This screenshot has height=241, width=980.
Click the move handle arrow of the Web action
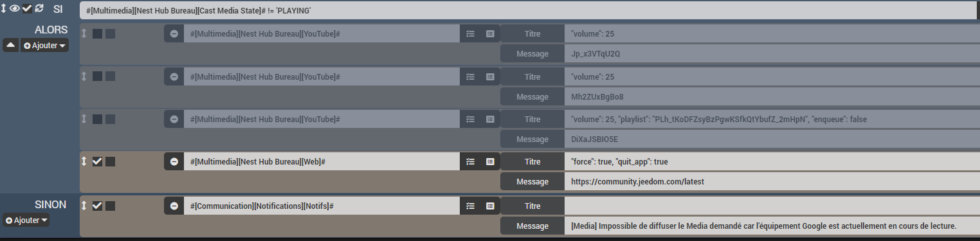click(84, 161)
